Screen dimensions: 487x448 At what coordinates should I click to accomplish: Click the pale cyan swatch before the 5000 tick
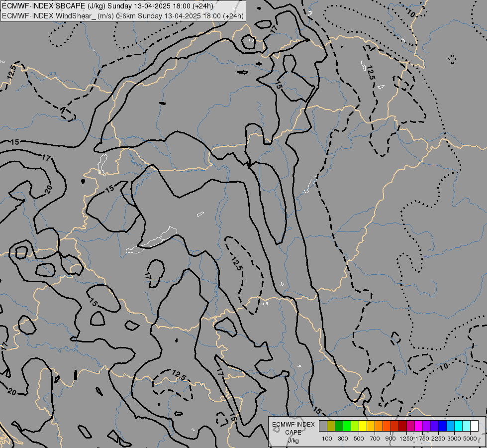(x=466, y=426)
